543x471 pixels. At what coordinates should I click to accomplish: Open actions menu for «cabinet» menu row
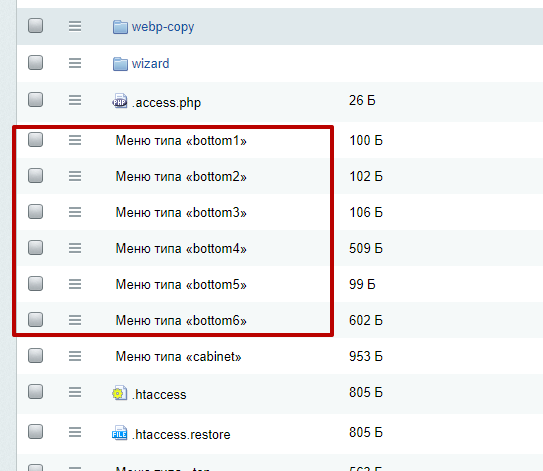75,356
